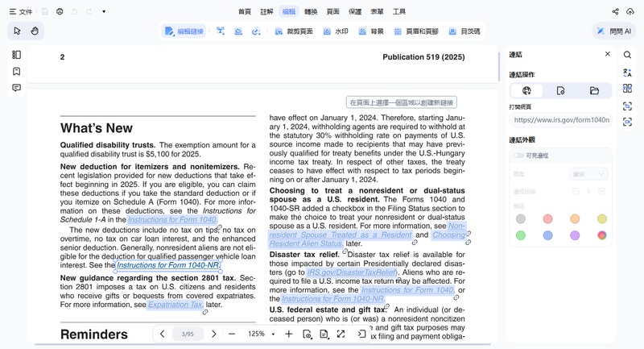
Task: Pick the green color swatch
Action: point(520,235)
